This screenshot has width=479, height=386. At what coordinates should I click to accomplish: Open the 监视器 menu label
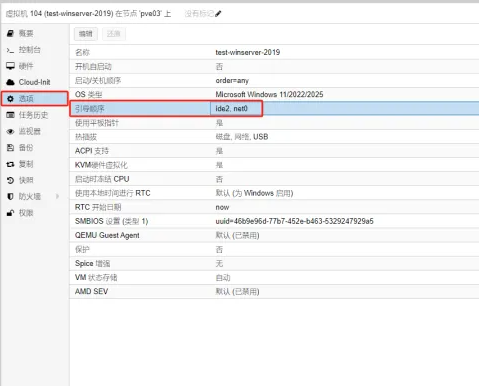[30, 131]
